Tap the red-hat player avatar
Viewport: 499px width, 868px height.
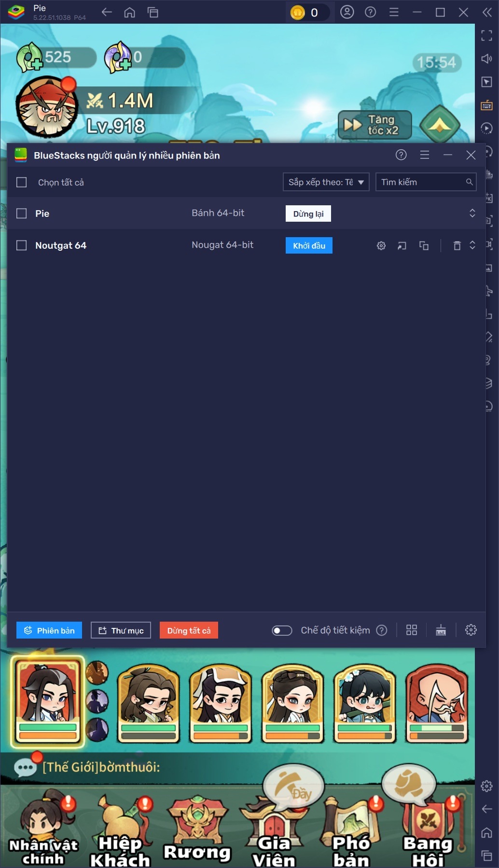(x=47, y=107)
